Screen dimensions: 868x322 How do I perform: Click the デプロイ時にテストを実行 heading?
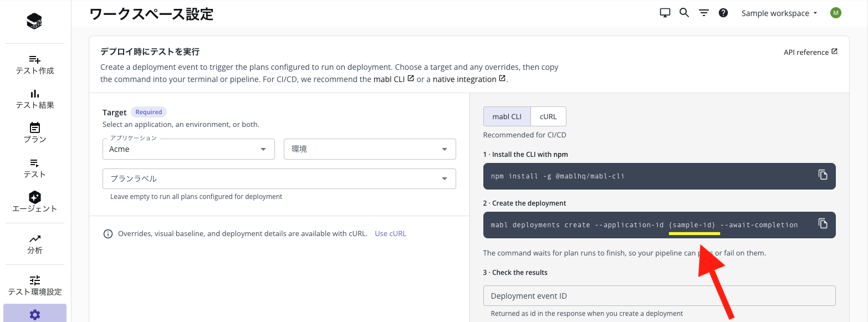pyautogui.click(x=150, y=52)
